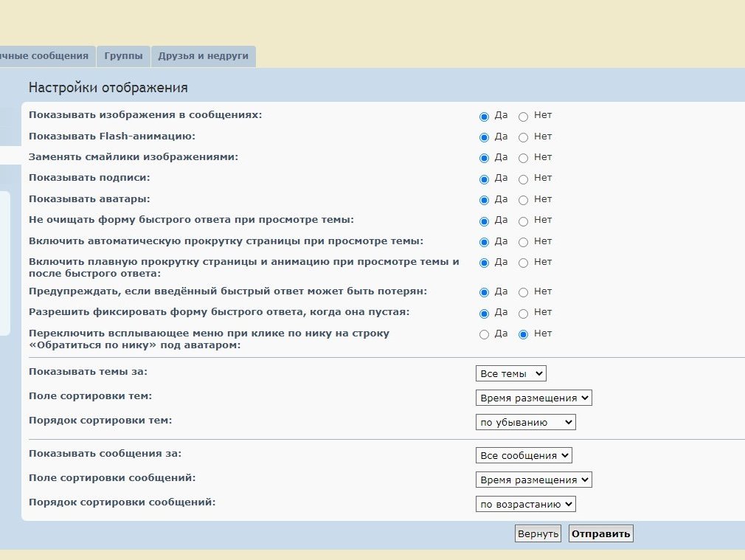The height and width of the screenshot is (560, 745).
Task: Open the Показывать сообщения за dropdown
Action: tap(524, 456)
